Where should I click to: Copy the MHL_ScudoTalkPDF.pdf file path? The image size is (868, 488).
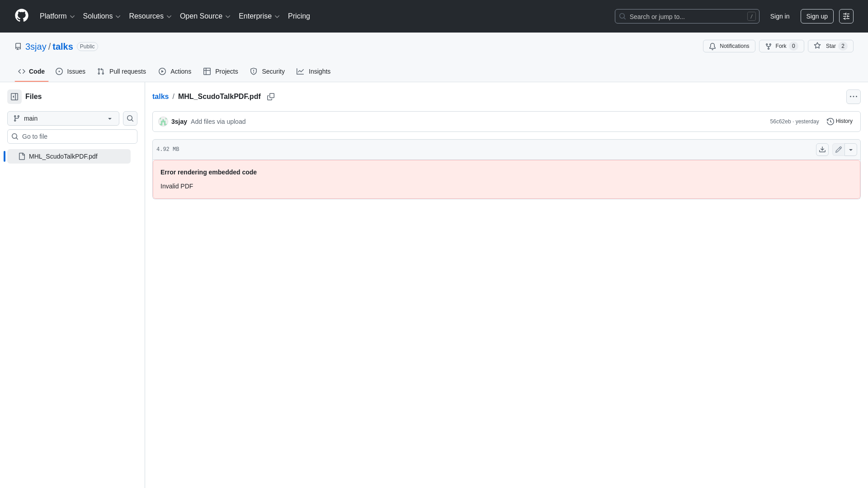pyautogui.click(x=271, y=97)
